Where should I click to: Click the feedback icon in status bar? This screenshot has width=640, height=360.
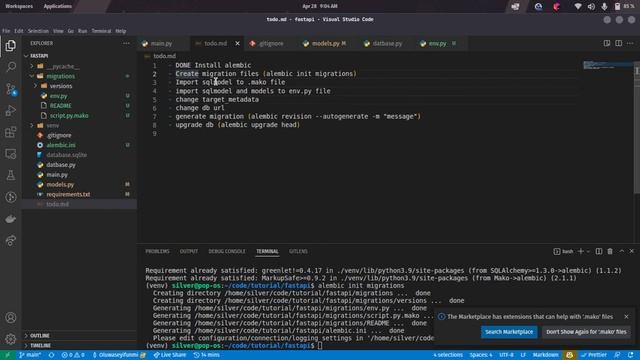coord(617,355)
